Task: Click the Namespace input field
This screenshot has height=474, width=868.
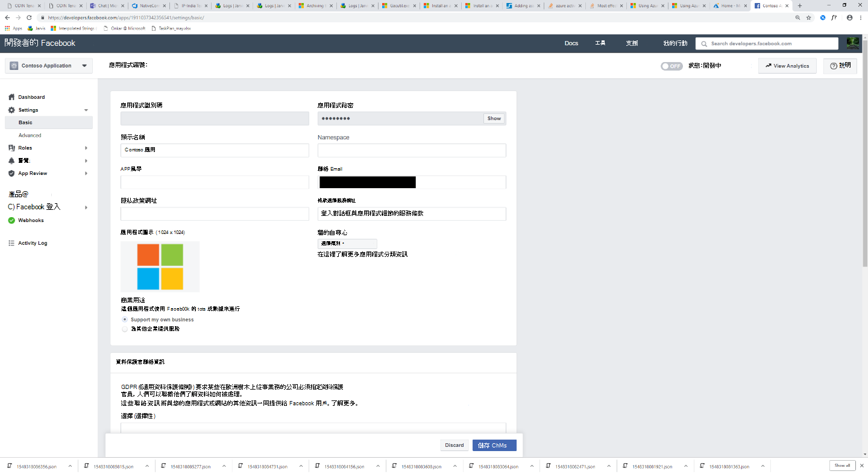Action: 412,150
